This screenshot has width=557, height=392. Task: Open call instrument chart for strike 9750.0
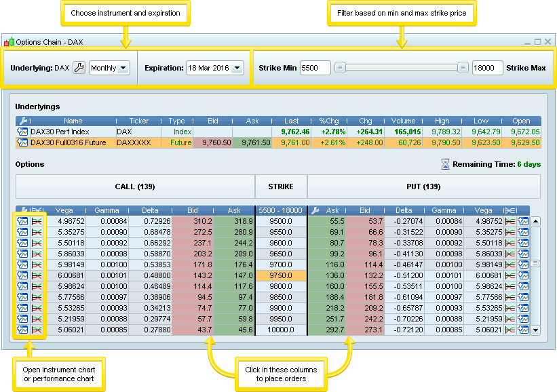[22, 275]
